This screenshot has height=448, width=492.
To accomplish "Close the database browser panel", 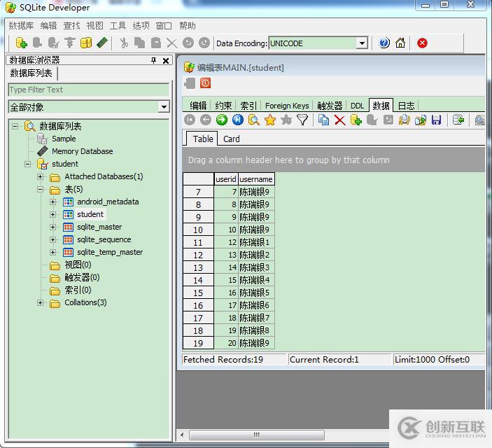I will tap(166, 61).
